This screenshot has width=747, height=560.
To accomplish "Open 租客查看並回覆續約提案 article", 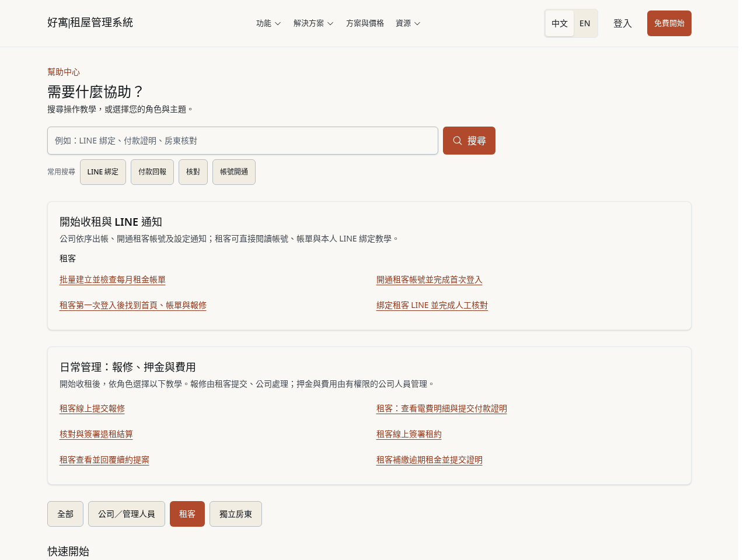I will pyautogui.click(x=104, y=460).
